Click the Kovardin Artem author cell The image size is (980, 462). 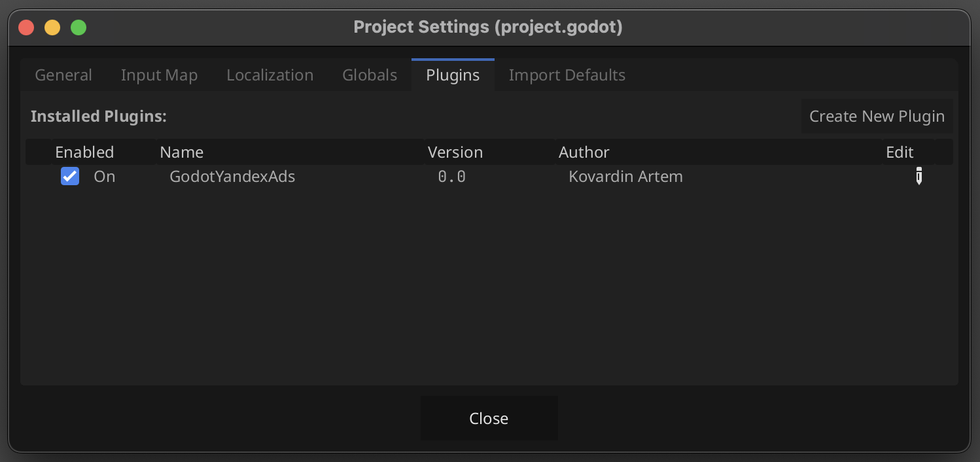click(x=626, y=177)
